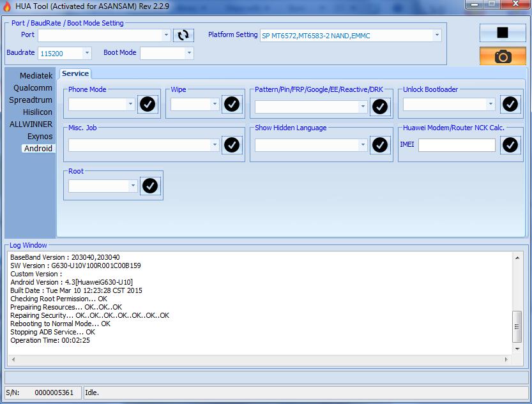Apply Show Hidden Language checkmark button
This screenshot has width=532, height=404.
click(x=379, y=145)
